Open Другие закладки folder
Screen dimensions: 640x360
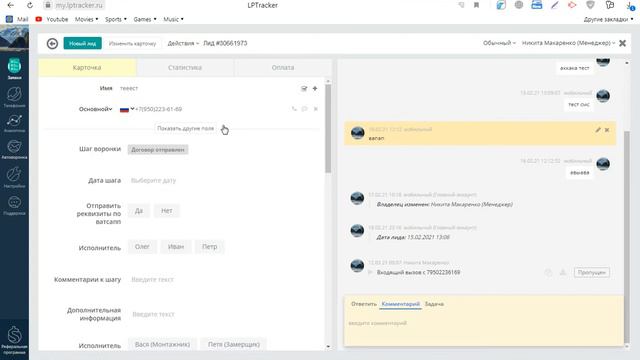pos(609,19)
